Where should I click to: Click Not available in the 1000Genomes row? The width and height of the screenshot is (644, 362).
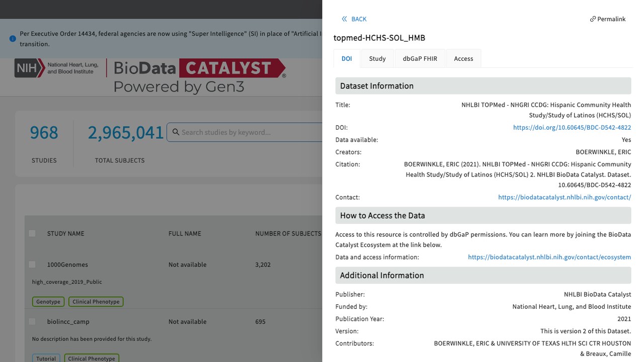188,265
